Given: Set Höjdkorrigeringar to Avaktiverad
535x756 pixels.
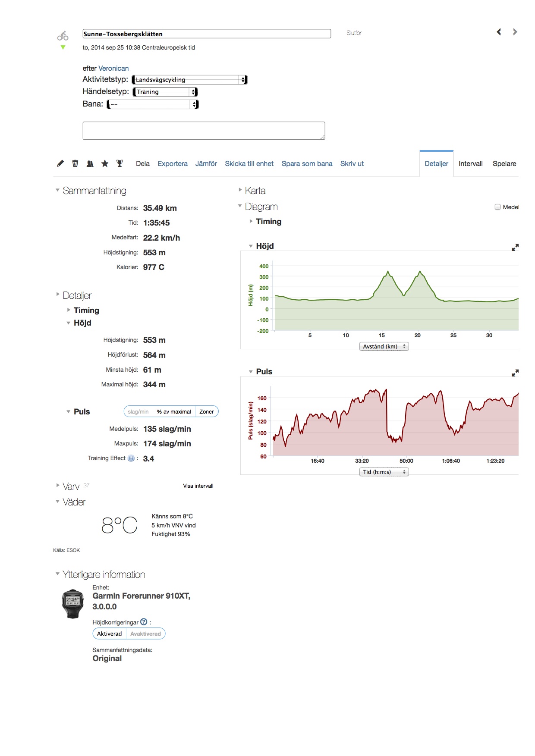Looking at the screenshot, I should [145, 634].
